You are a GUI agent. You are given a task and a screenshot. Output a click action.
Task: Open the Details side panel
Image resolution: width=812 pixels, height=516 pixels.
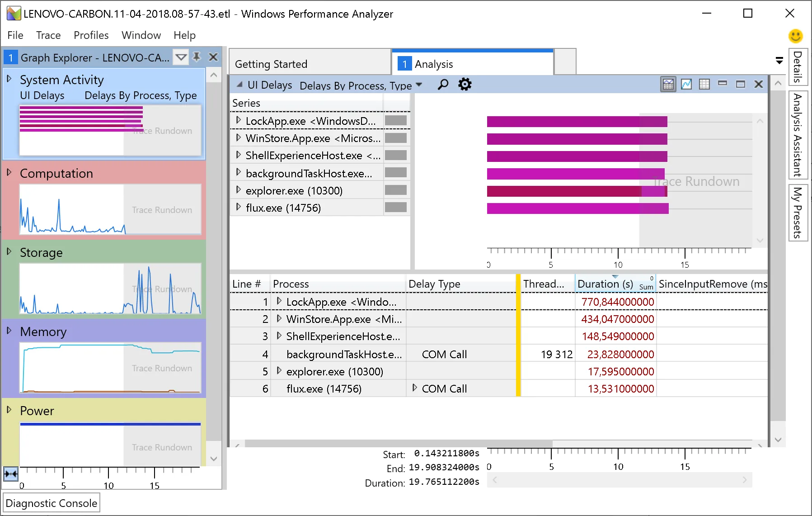[x=798, y=67]
